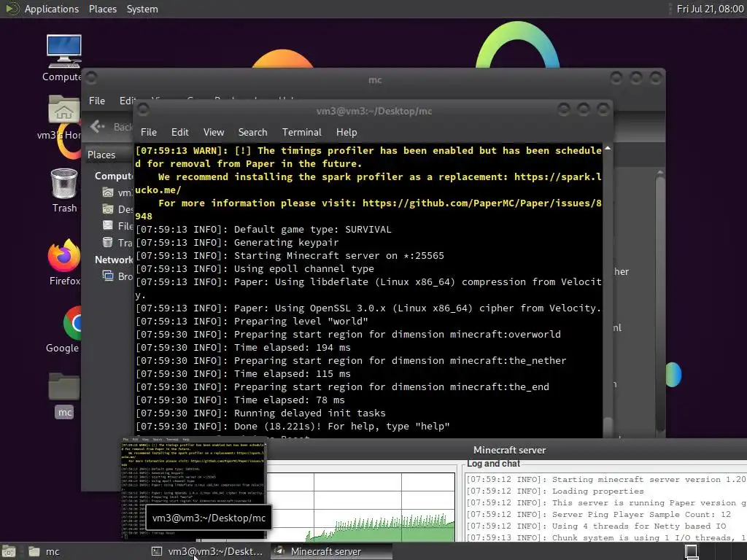
Task: Click the show desktop icon in bottom panel
Action: tap(9, 551)
